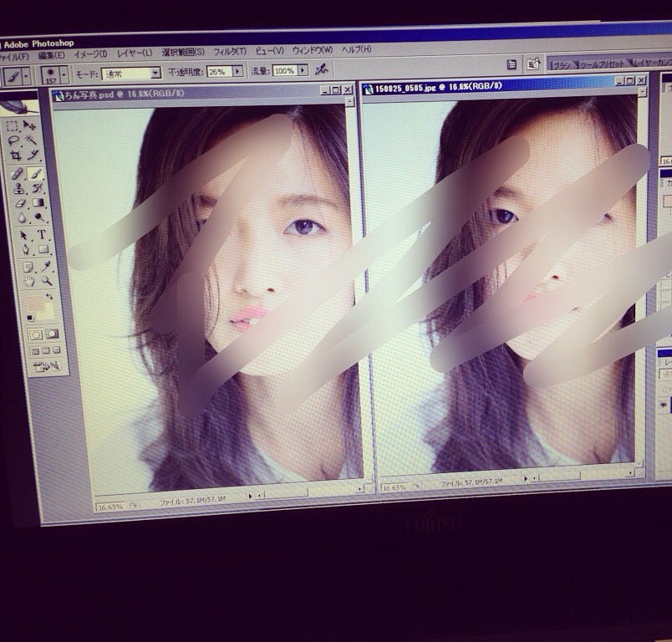Toggle layer visibility eye in layers panel
Screen dimensions: 672x642
click(664, 404)
